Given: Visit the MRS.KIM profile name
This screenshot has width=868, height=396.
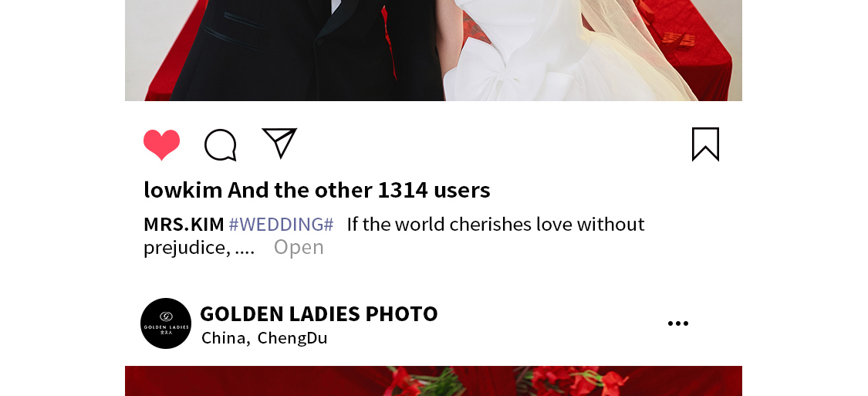Looking at the screenshot, I should [184, 225].
